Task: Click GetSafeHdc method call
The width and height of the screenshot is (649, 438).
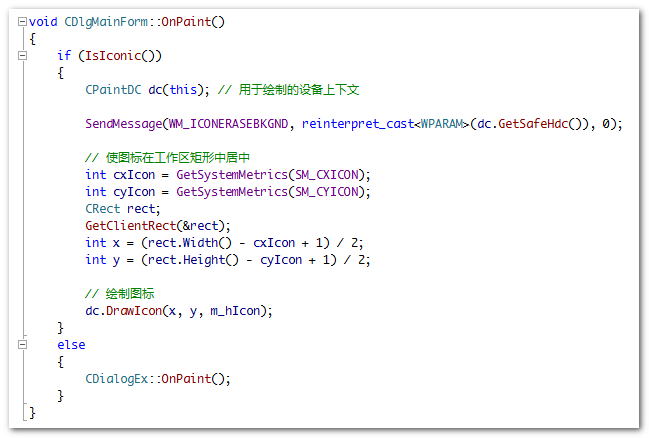Action: (x=533, y=123)
